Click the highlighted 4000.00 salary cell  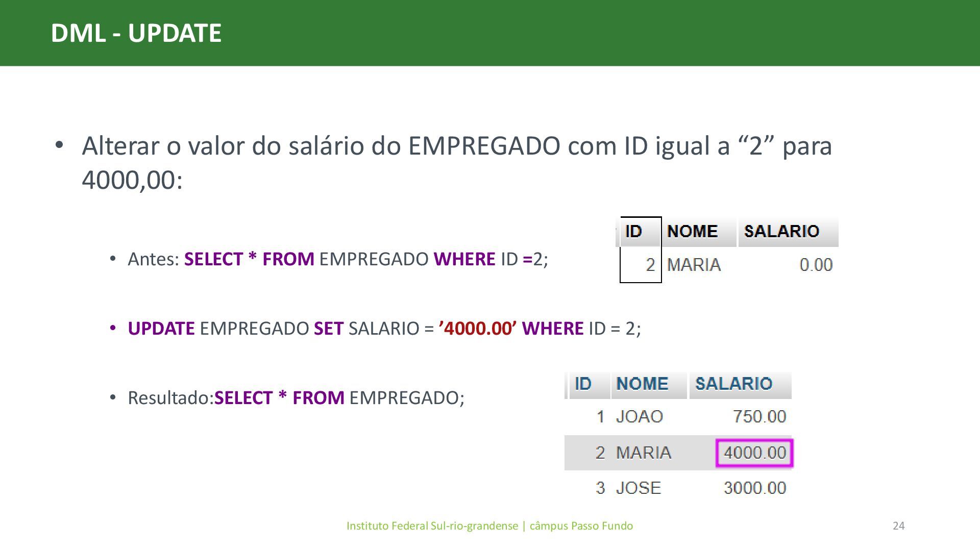(x=754, y=453)
